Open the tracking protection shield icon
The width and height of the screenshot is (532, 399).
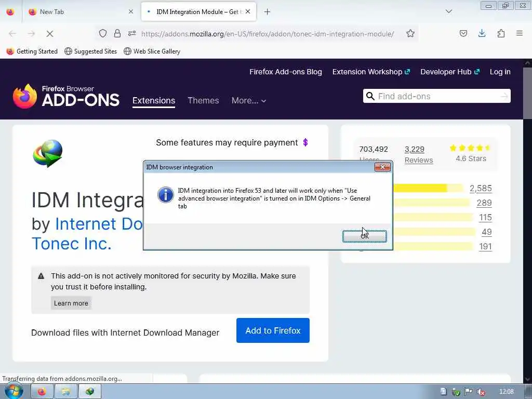103,33
